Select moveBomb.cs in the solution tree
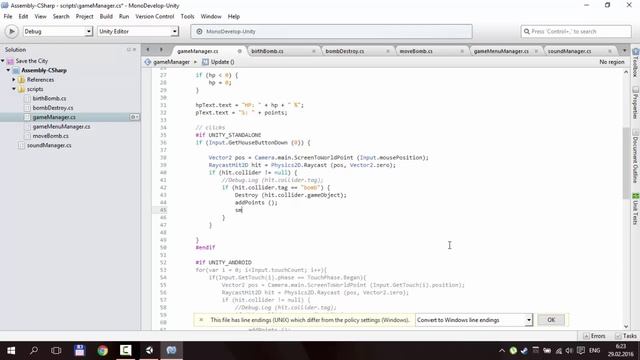The image size is (640, 360). tap(50, 136)
